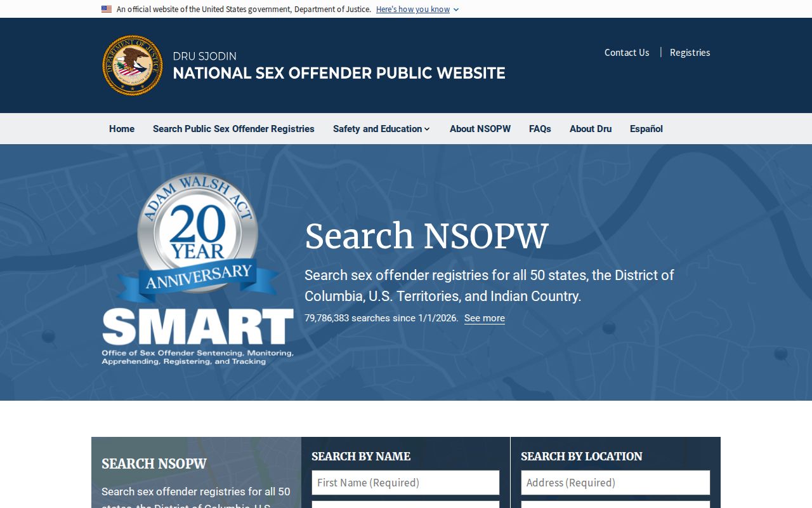Screen dimensions: 812x508
Task: Click the "Search NSOPW" hero heading
Action: click(x=426, y=236)
